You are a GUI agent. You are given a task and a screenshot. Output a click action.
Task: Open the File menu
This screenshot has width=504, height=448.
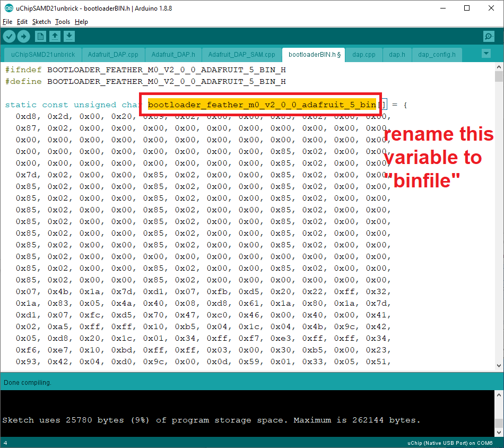[x=7, y=22]
